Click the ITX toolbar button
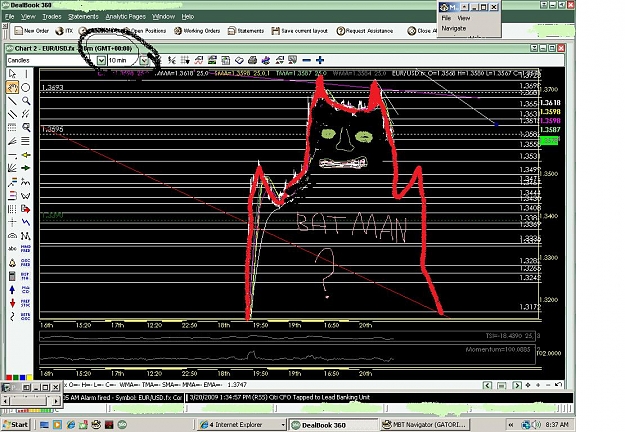The image size is (625, 432). [x=64, y=31]
